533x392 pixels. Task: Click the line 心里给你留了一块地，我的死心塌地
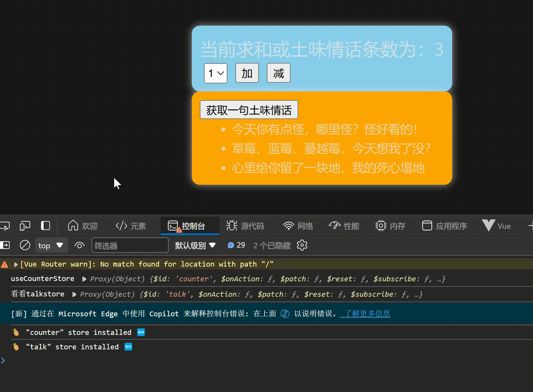click(328, 168)
